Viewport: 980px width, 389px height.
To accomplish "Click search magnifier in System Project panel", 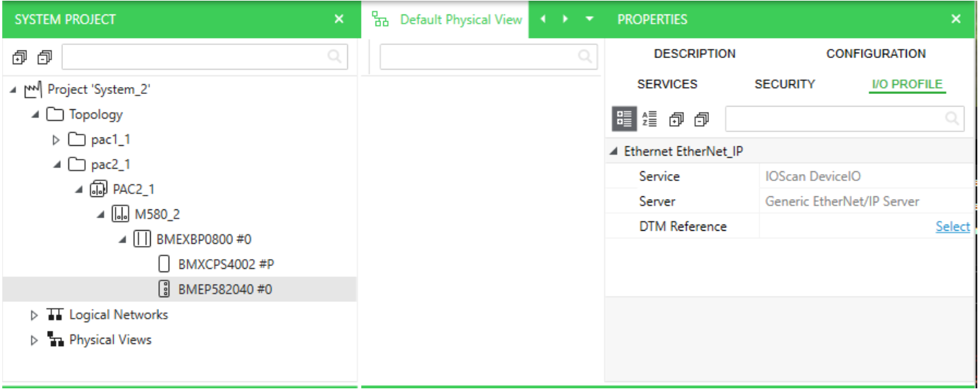I will click(x=334, y=57).
